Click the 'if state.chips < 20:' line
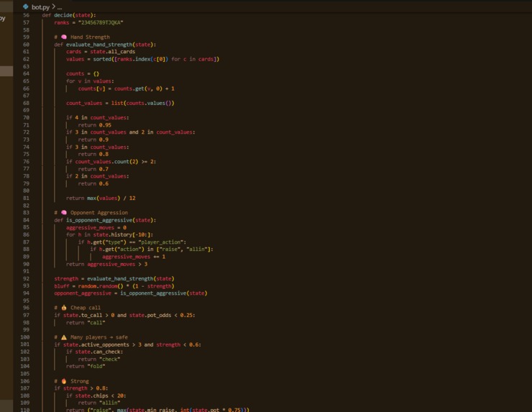 click(96, 396)
